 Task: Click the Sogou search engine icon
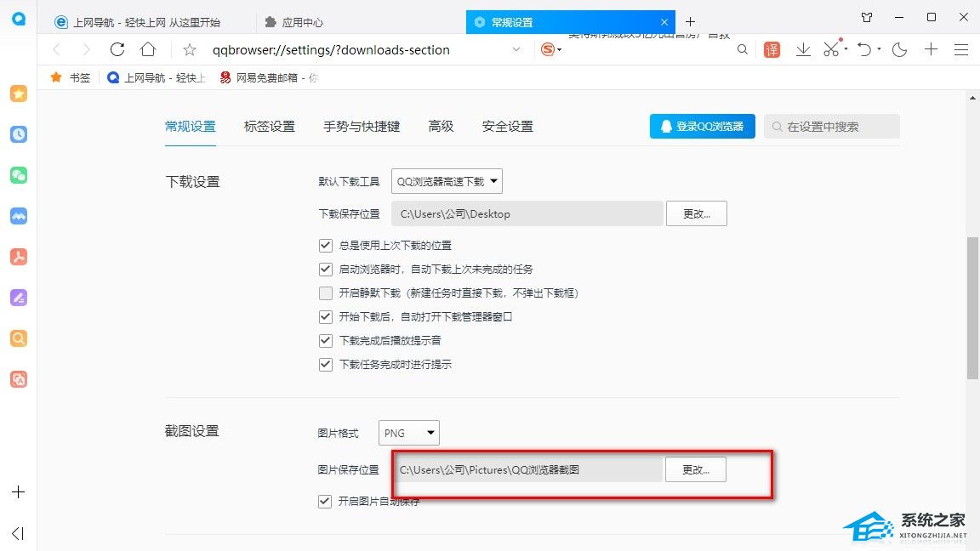[x=548, y=49]
